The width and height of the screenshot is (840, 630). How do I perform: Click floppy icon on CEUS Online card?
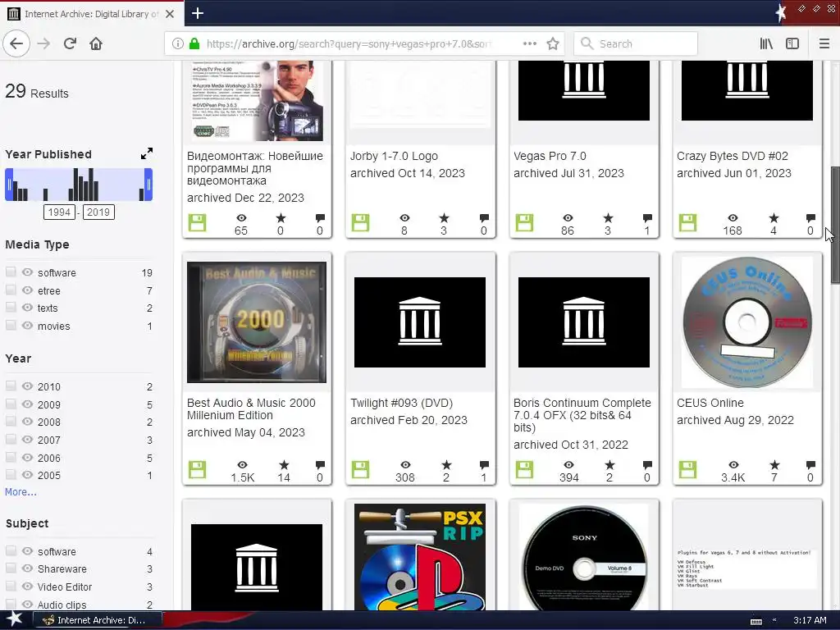pos(688,470)
